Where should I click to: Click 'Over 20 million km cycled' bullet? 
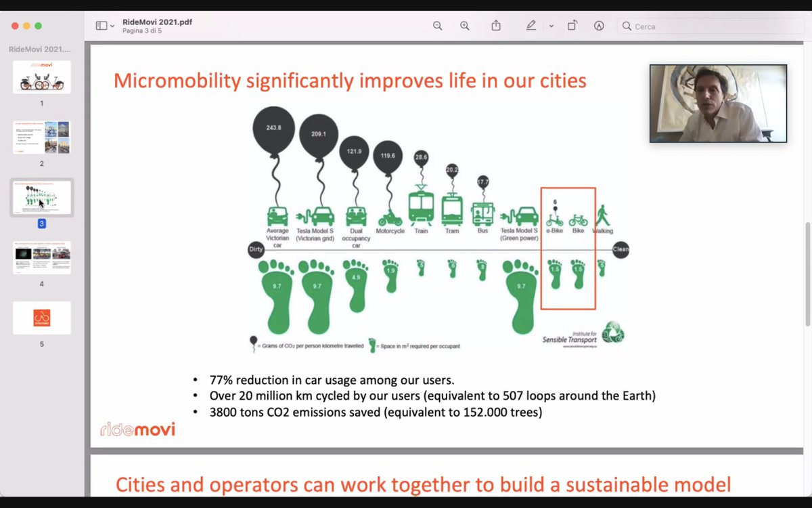point(432,396)
